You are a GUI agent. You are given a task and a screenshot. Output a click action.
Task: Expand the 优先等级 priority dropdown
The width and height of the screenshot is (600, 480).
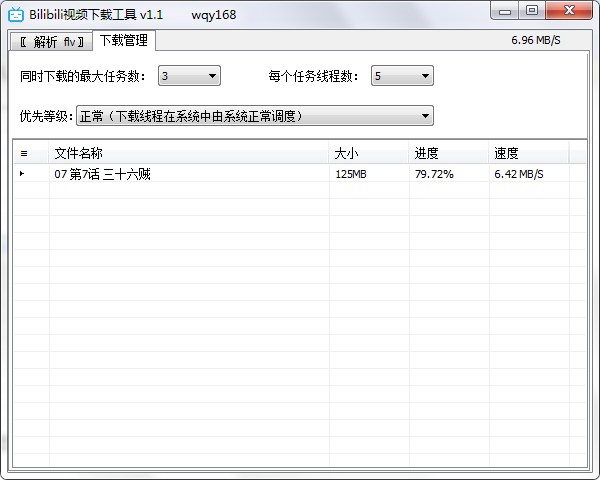click(255, 116)
